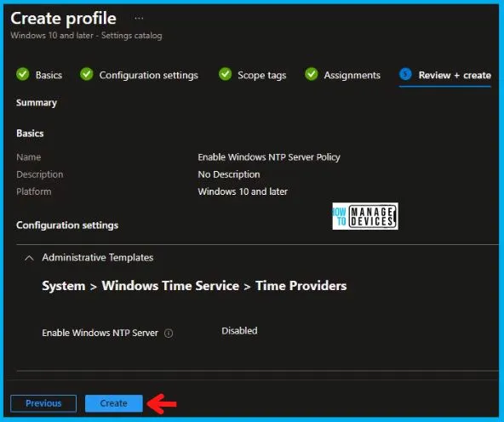Screen dimensions: 504x422
Task: Click the green checkmark next to Scope tags
Action: 225,74
